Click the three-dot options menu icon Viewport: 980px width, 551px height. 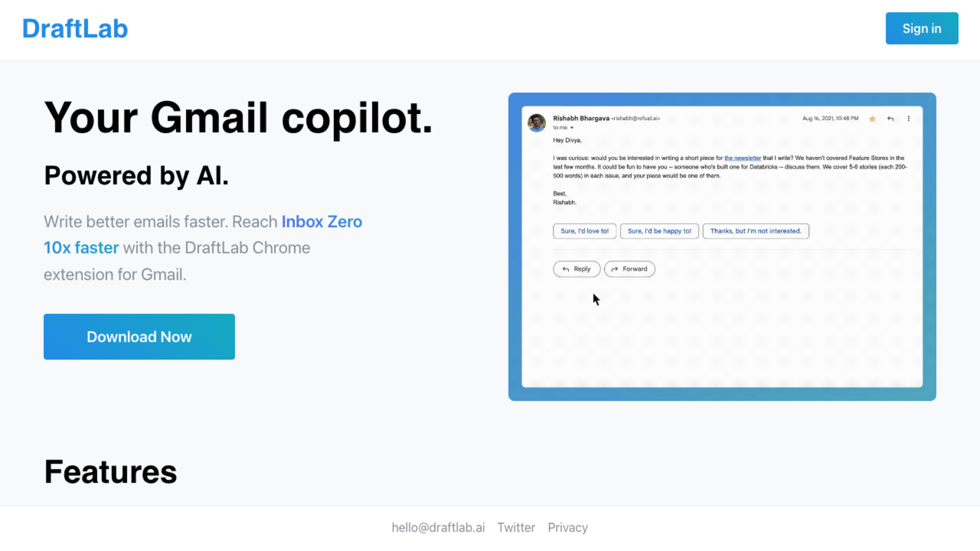click(x=909, y=118)
